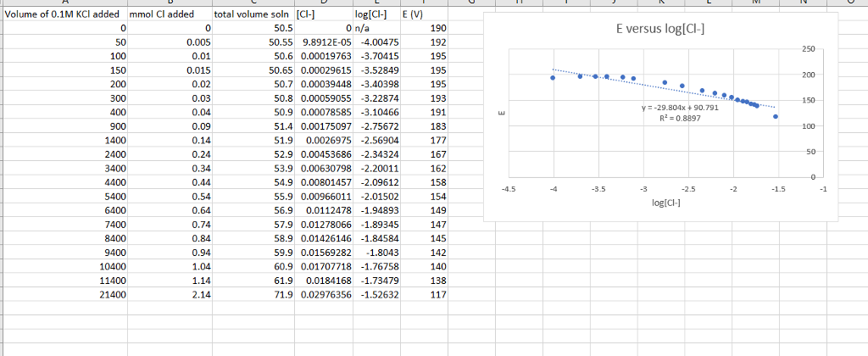Select the 'E (V)' column header cell
This screenshot has height=356, width=868.
point(424,14)
